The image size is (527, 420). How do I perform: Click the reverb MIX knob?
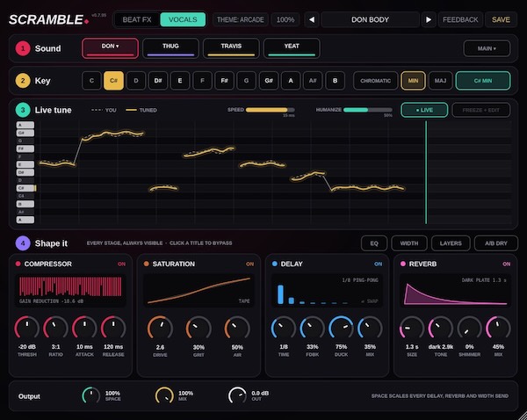click(498, 329)
